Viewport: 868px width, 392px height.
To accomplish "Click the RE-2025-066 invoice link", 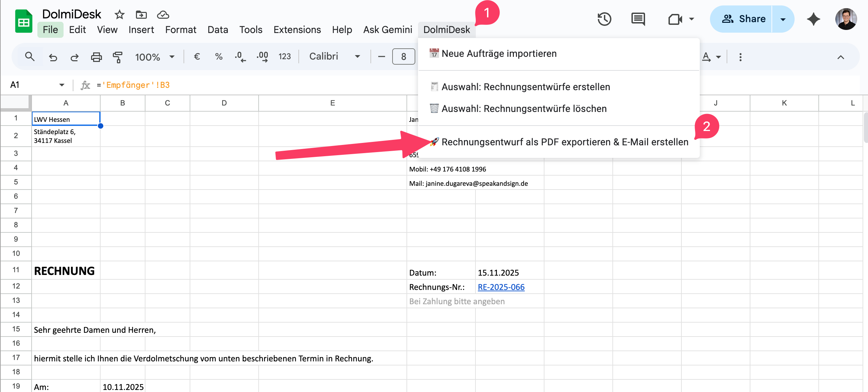I will tap(501, 287).
